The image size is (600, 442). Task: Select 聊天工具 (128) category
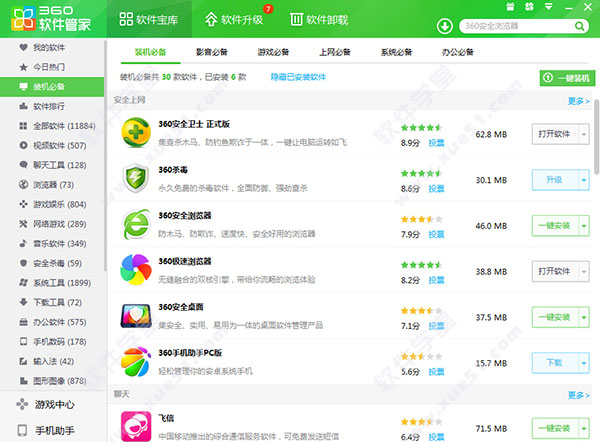click(x=52, y=165)
